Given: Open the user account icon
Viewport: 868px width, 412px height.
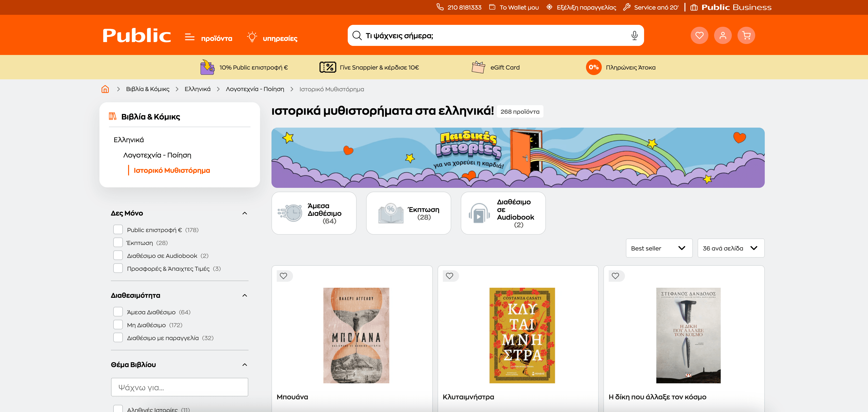Looking at the screenshot, I should (x=722, y=35).
